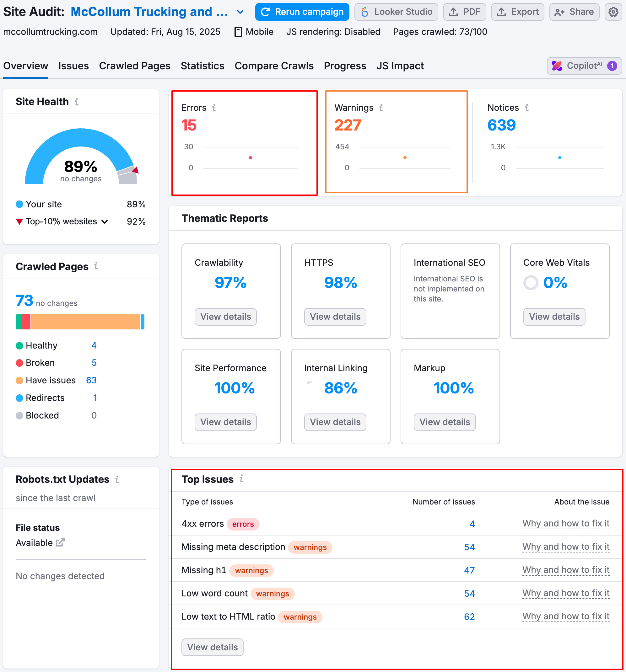Open the Statistics tab
Image resolution: width=626 pixels, height=672 pixels.
coord(202,66)
